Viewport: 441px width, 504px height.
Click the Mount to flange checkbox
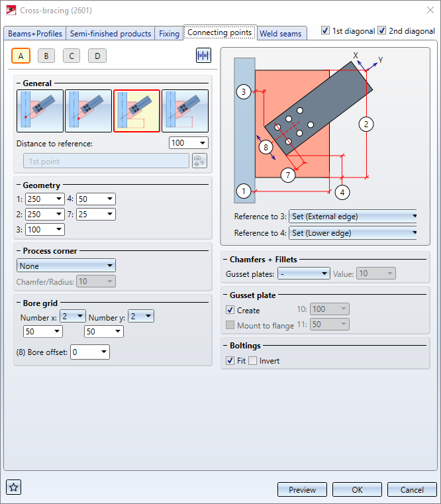pyautogui.click(x=230, y=325)
